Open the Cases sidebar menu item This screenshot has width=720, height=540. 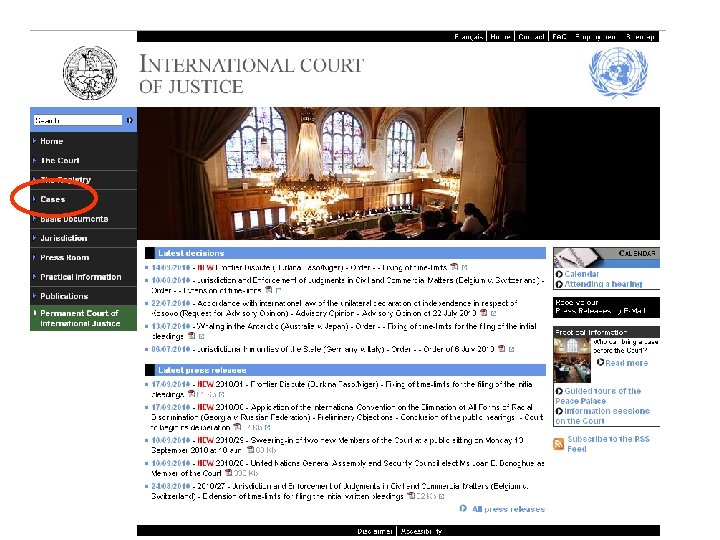tap(83, 199)
